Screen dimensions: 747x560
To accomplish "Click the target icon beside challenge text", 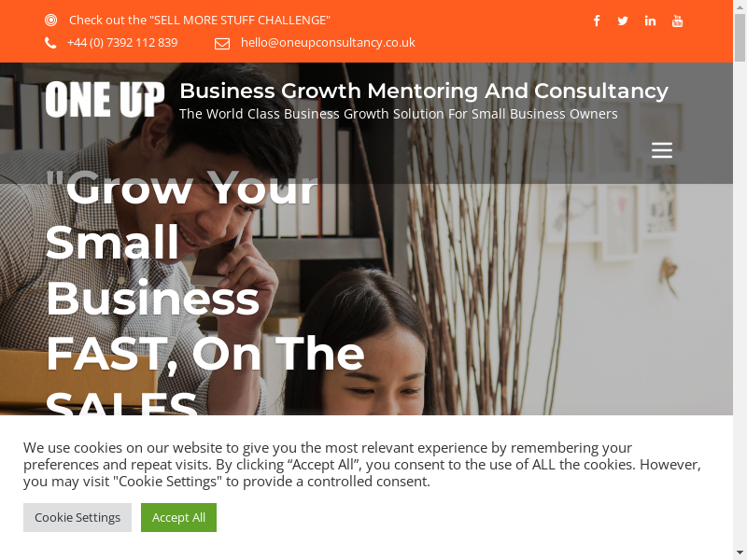I will [51, 20].
